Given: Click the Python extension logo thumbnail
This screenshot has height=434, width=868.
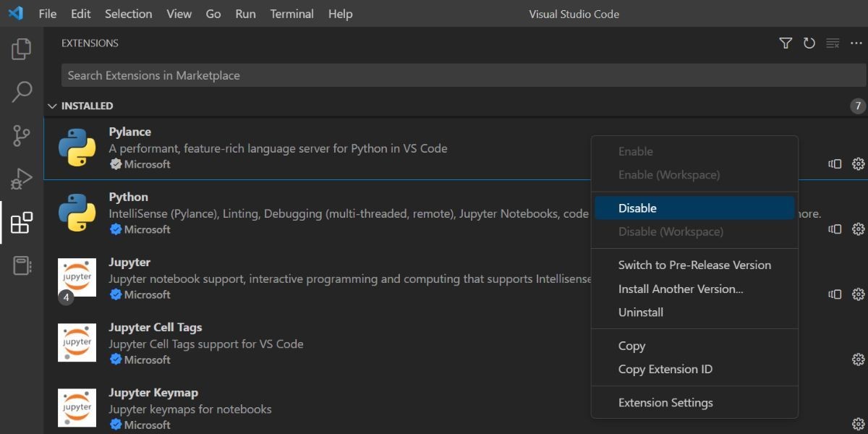Looking at the screenshot, I should point(77,213).
